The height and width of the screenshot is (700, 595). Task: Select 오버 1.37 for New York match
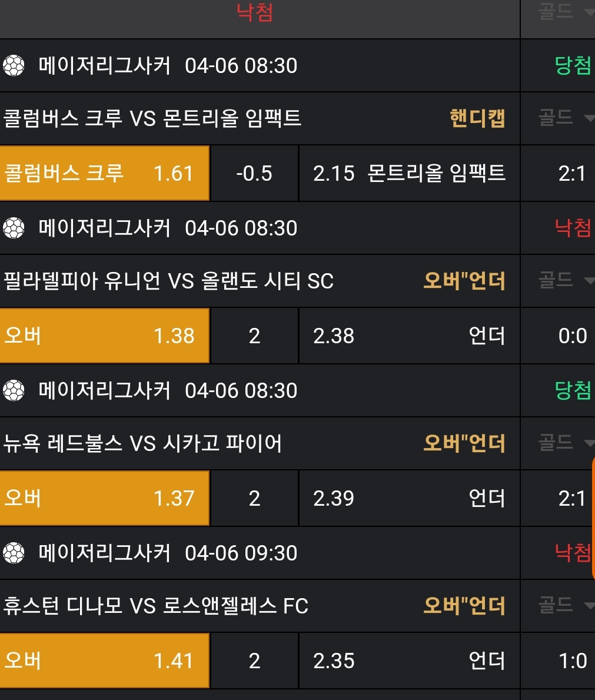point(105,499)
